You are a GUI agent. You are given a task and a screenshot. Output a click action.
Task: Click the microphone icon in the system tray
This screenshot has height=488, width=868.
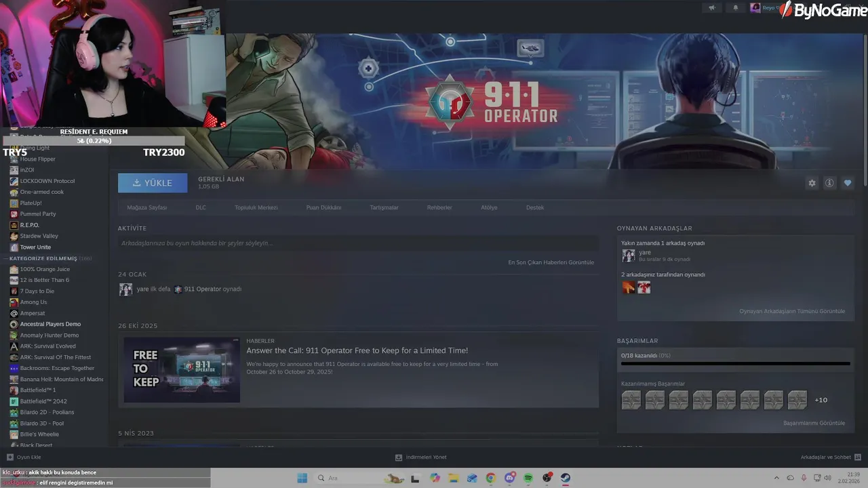(x=804, y=478)
